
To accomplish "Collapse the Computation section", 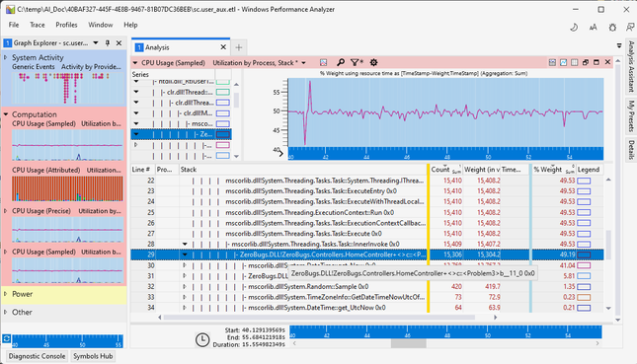I will 6,114.
